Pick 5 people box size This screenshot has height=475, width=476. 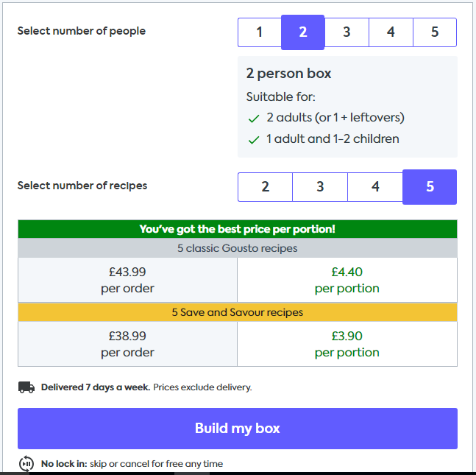click(x=435, y=32)
